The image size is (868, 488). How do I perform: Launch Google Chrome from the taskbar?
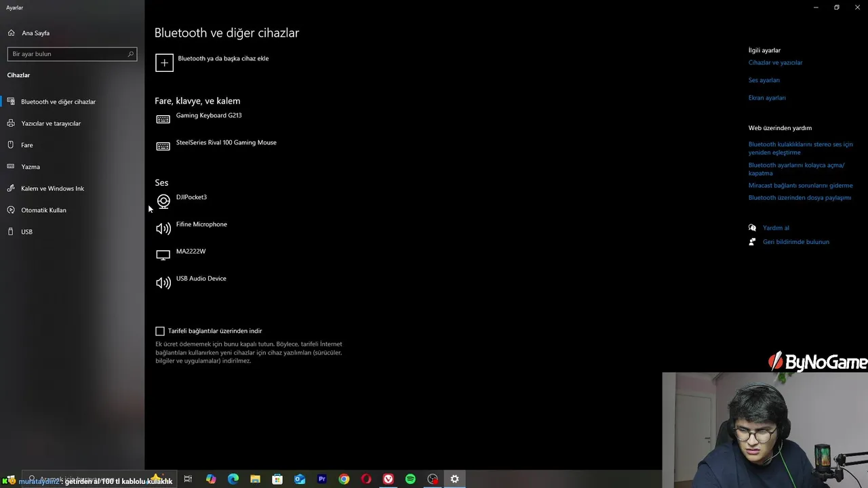coord(344,479)
